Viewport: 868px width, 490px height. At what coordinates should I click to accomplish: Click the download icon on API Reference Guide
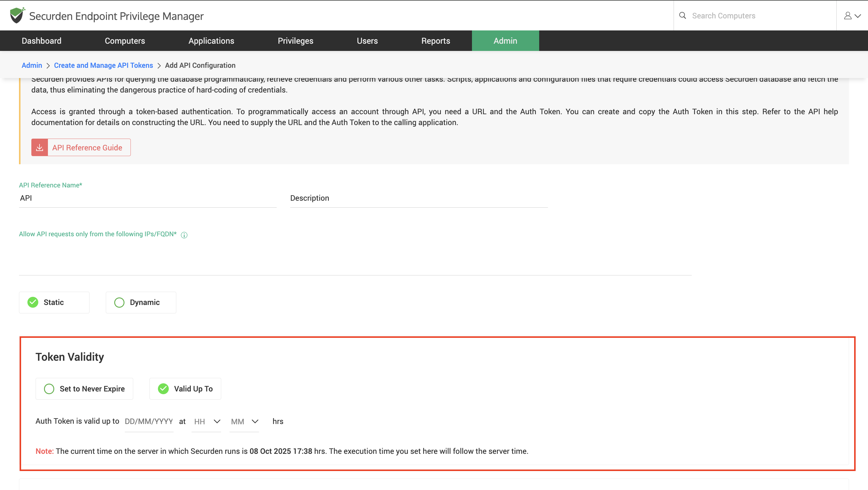39,148
